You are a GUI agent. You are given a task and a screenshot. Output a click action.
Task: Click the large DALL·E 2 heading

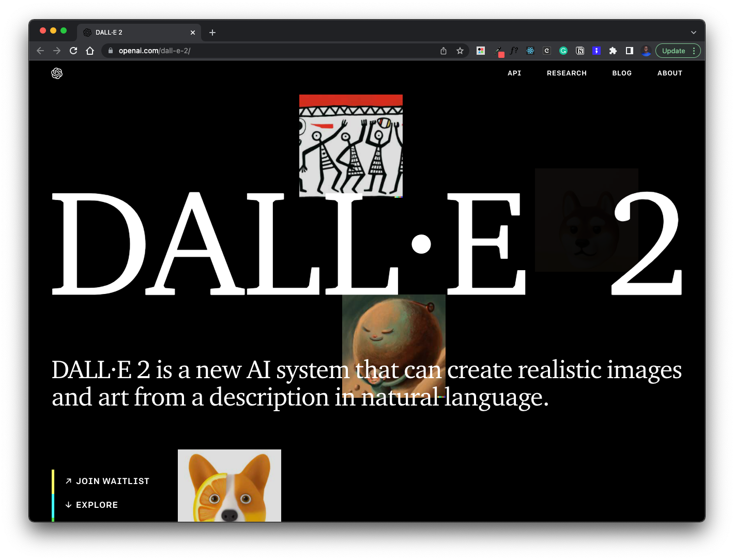click(367, 243)
